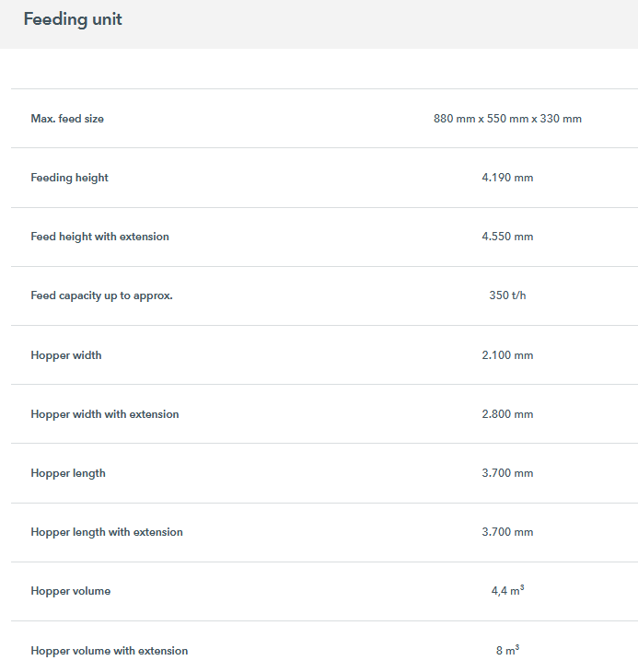Click the Hopper volume label
Viewport: 638px width, 672px height.
pyautogui.click(x=70, y=591)
